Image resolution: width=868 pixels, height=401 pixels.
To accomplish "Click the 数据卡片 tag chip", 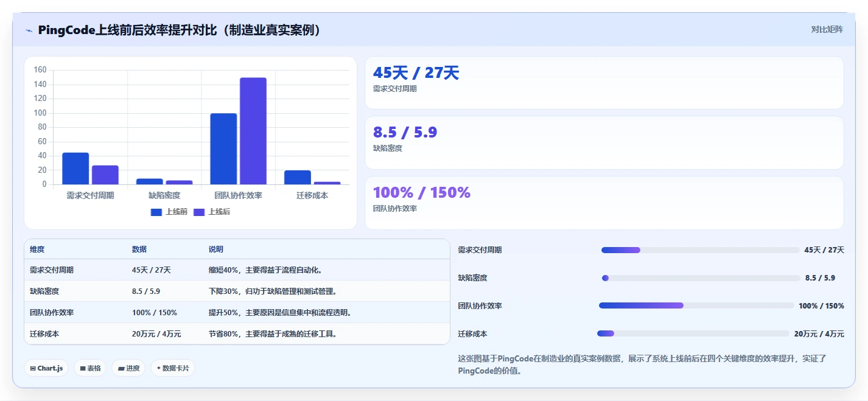I will point(173,368).
